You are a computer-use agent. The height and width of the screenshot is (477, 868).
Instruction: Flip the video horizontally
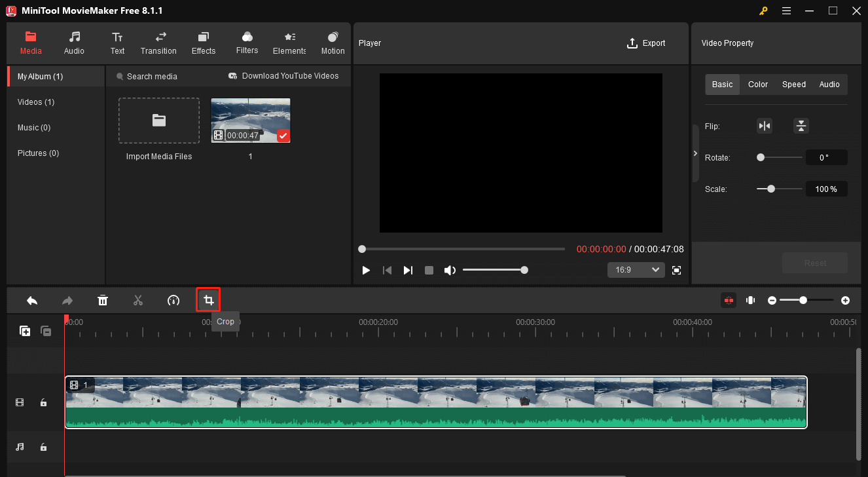click(x=765, y=126)
